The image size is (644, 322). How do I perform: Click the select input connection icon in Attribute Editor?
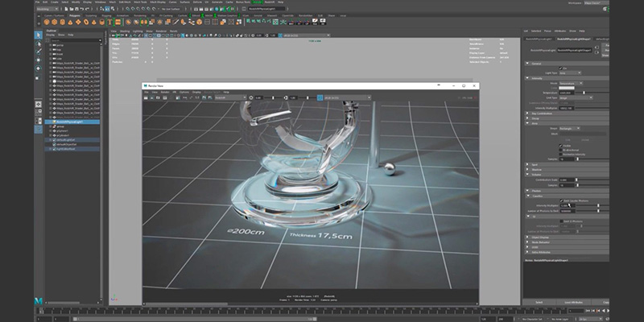click(597, 47)
